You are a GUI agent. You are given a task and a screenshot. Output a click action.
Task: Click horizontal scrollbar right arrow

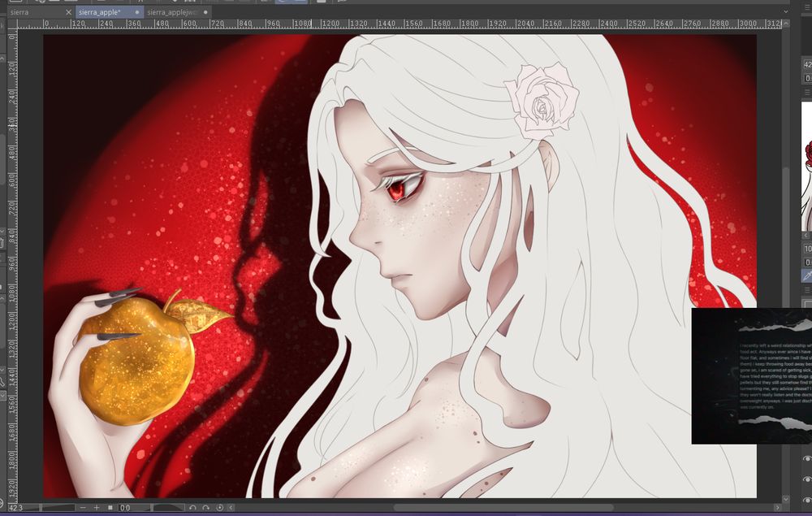(777, 508)
